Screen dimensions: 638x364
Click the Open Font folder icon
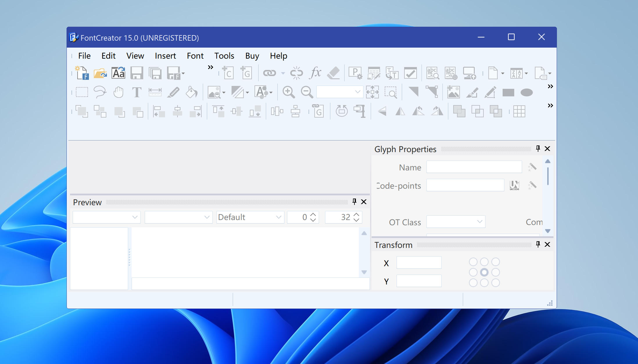coord(100,73)
